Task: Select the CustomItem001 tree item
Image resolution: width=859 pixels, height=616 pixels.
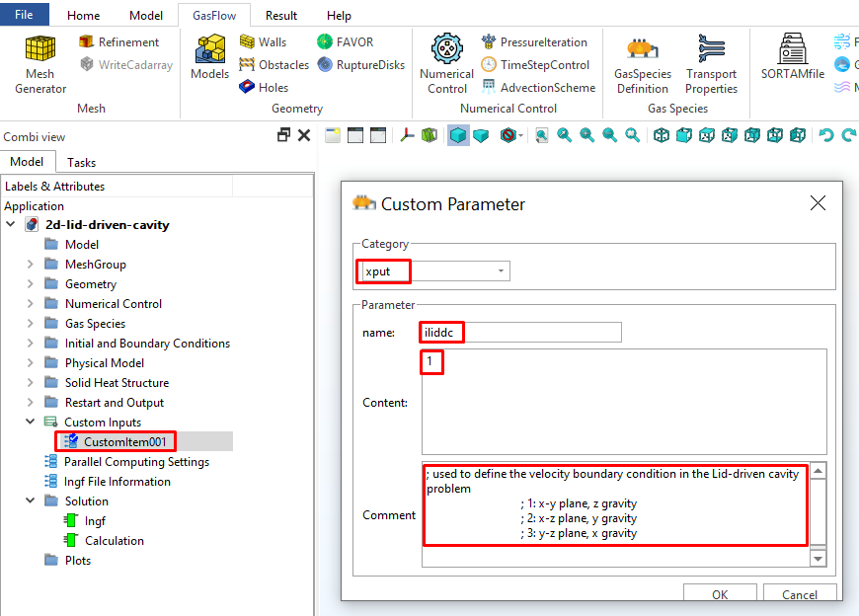Action: tap(118, 441)
